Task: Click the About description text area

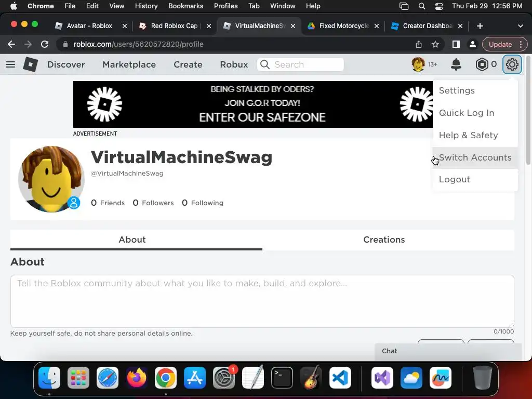Action: [262, 301]
